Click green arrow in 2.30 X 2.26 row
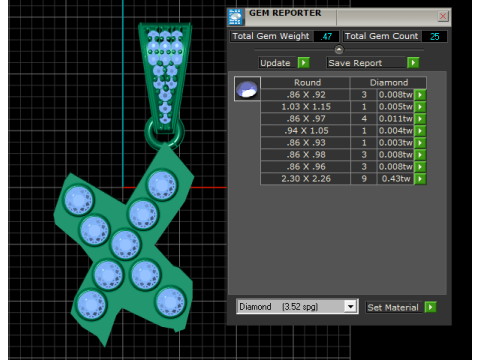The height and width of the screenshot is (360, 480). [420, 179]
